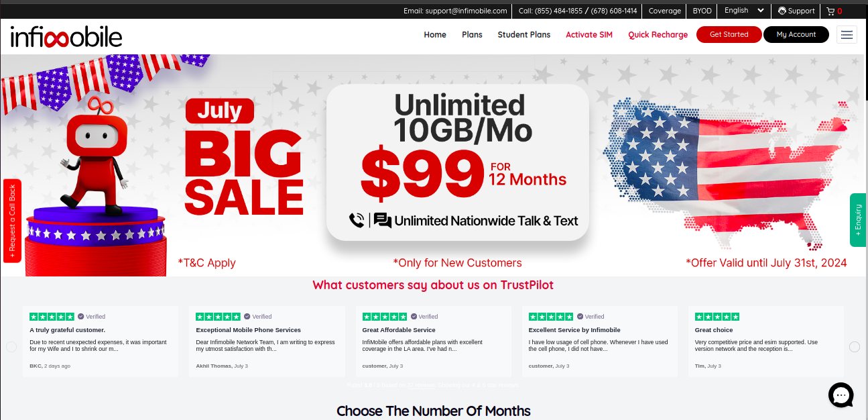868x420 pixels.
Task: Open the Quick Recharge link
Action: tap(658, 35)
